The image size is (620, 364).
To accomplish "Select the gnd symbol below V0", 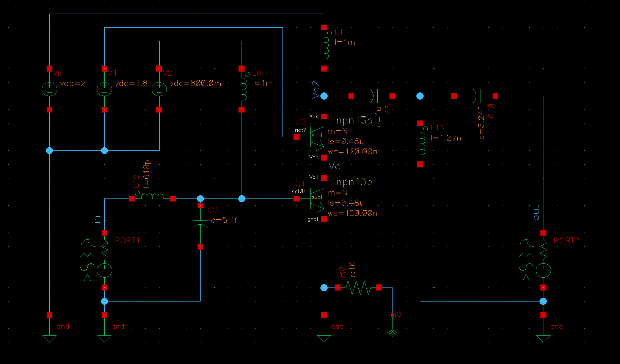I will pyautogui.click(x=49, y=338).
